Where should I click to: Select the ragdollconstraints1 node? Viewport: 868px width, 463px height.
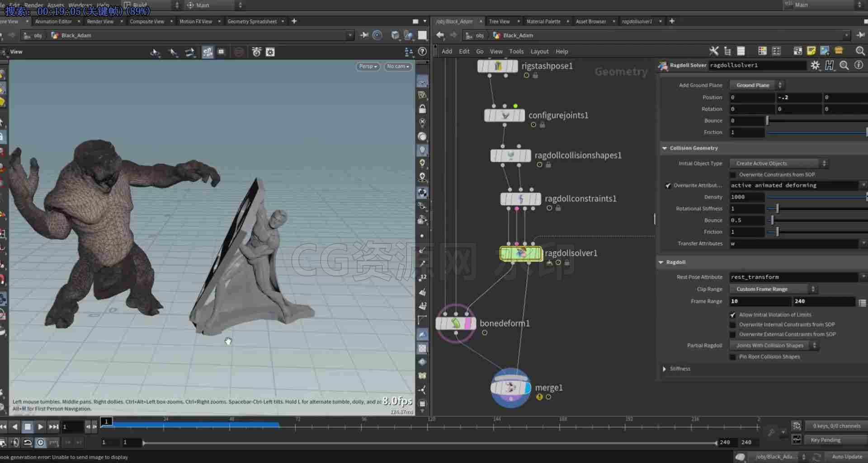point(520,199)
